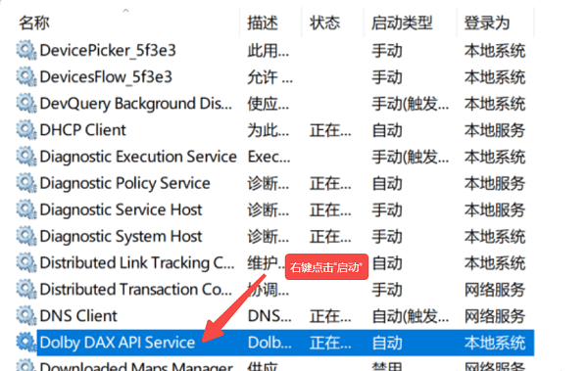
Task: Click the gear icon beside DevicesFlow_5f3e3
Action: (x=26, y=76)
